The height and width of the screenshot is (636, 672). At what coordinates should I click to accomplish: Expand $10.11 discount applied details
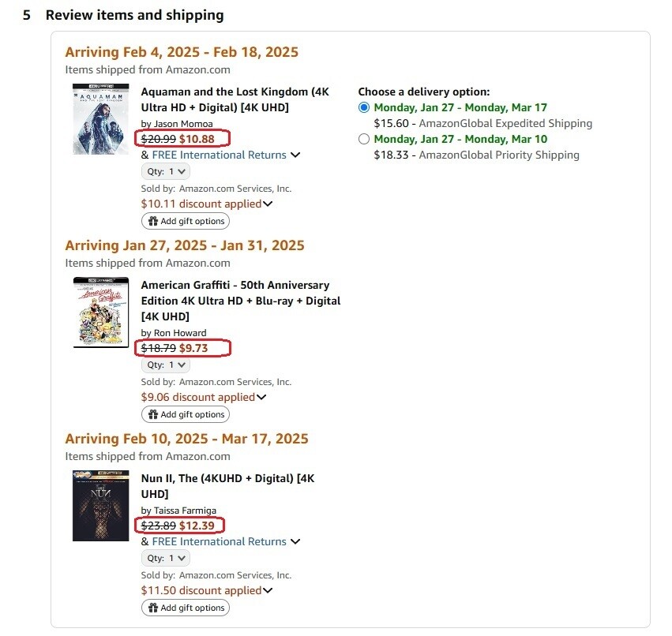pyautogui.click(x=268, y=204)
